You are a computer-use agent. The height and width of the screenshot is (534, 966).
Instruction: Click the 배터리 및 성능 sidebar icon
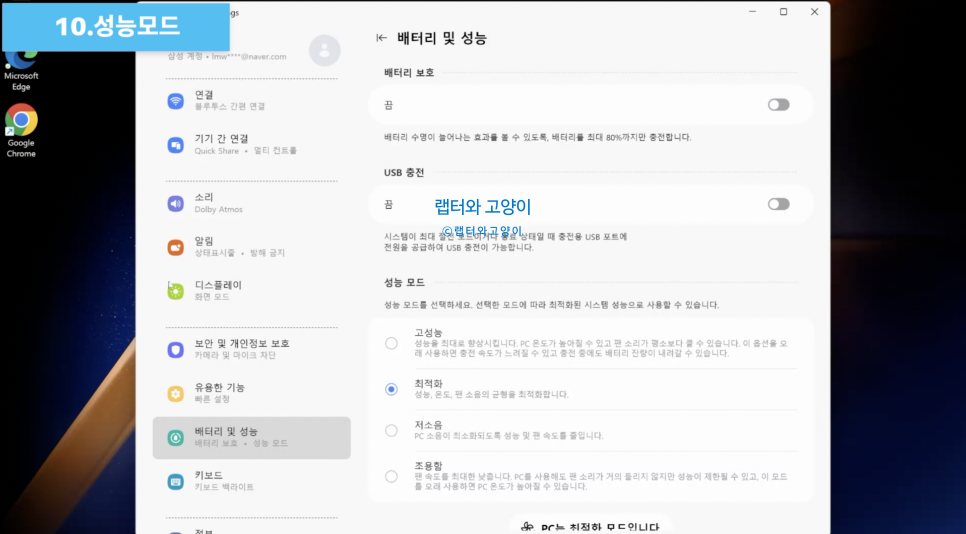pyautogui.click(x=176, y=437)
